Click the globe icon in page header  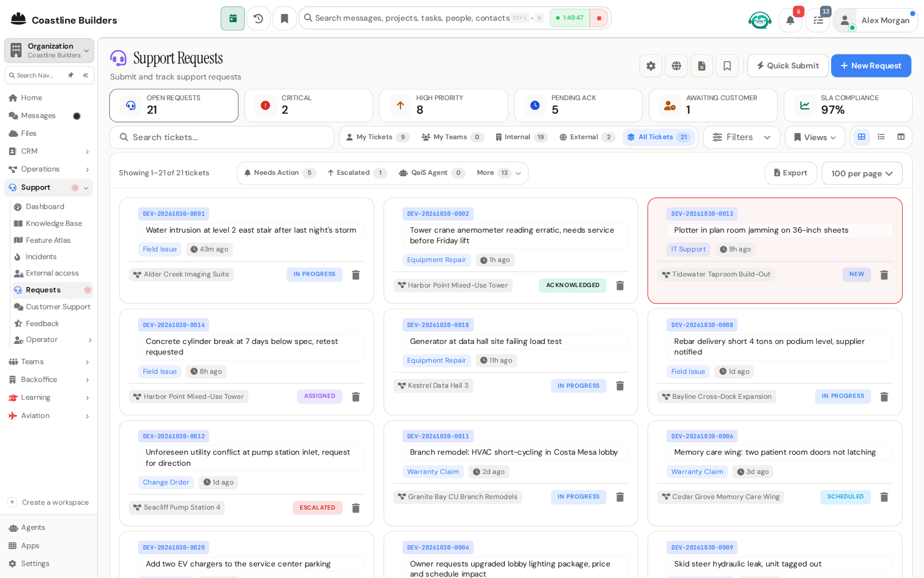coord(677,66)
